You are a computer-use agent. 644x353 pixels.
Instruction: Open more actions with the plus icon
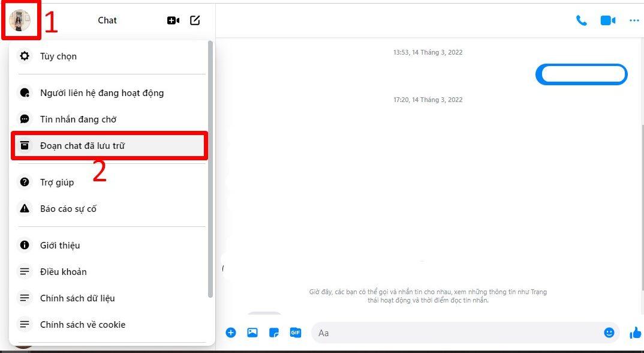(231, 333)
